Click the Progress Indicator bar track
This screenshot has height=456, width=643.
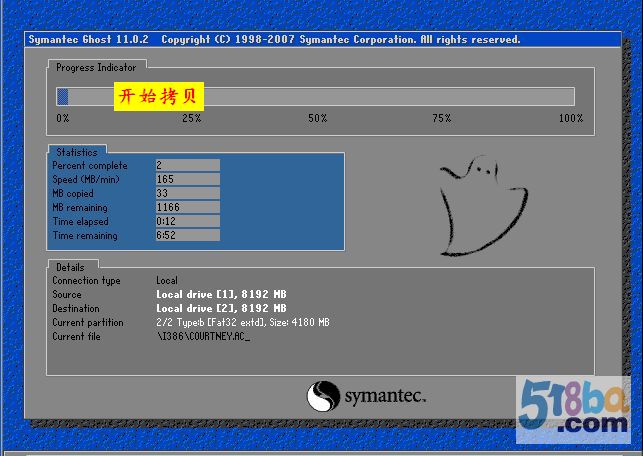(315, 97)
